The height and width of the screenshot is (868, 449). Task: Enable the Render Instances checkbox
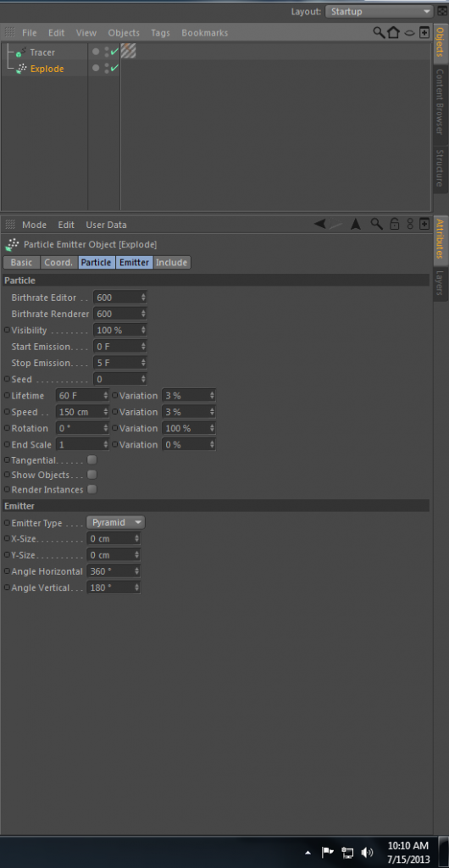[92, 489]
